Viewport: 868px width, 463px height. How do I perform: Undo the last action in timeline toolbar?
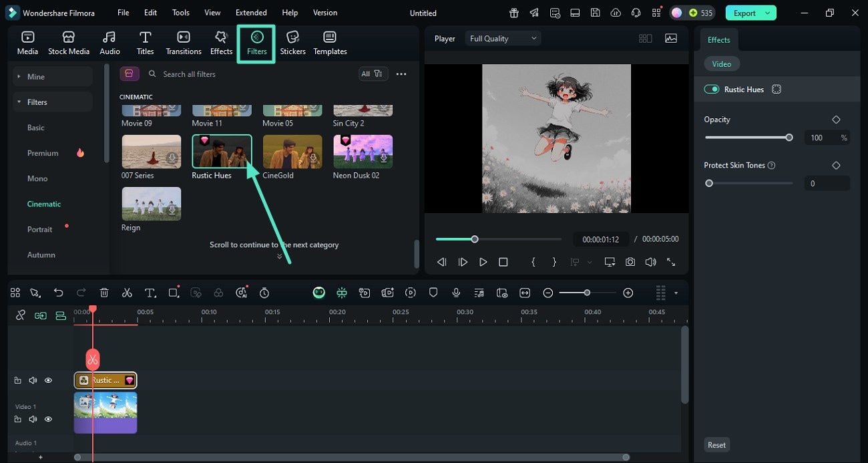point(59,293)
